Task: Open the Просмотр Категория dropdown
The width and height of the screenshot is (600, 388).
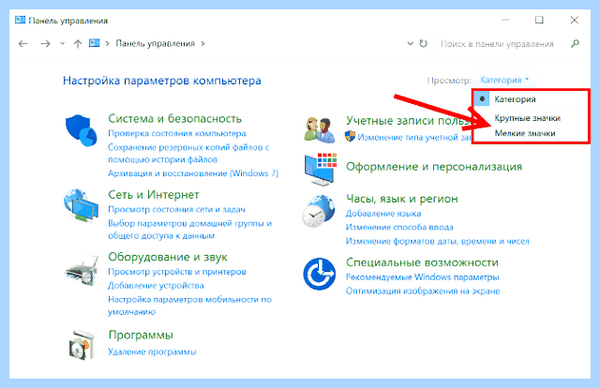Action: click(504, 80)
